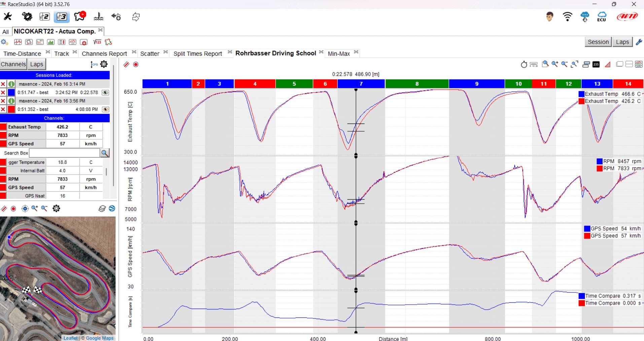Open the temperature sensor calibration icon
The width and height of the screenshot is (644, 341).
(x=99, y=16)
